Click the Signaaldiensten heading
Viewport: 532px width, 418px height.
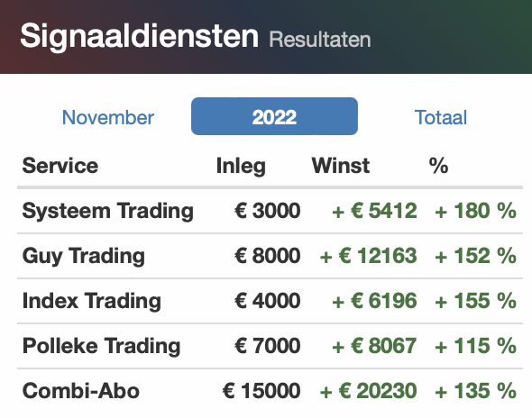click(x=140, y=37)
